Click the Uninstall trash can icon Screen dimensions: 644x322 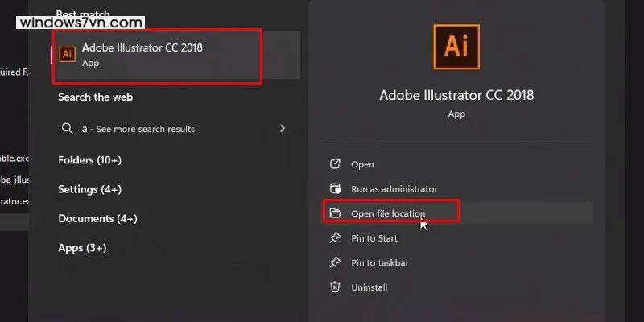pos(336,287)
